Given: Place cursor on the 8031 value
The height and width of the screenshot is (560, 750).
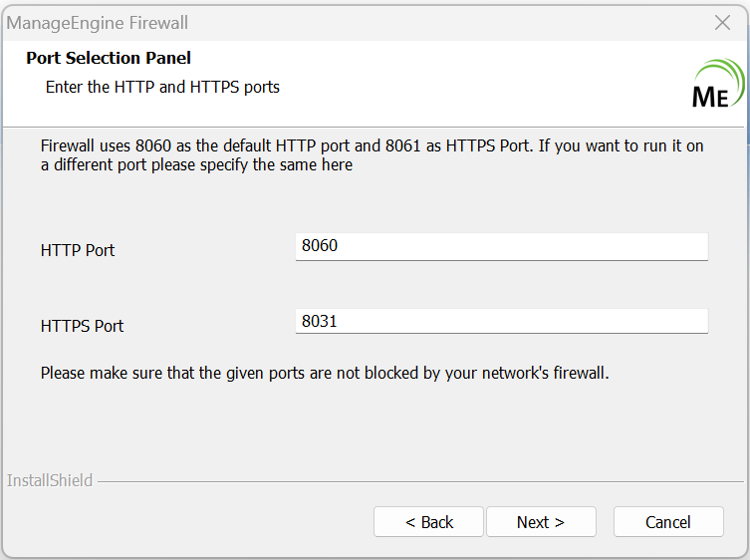Looking at the screenshot, I should coord(320,321).
